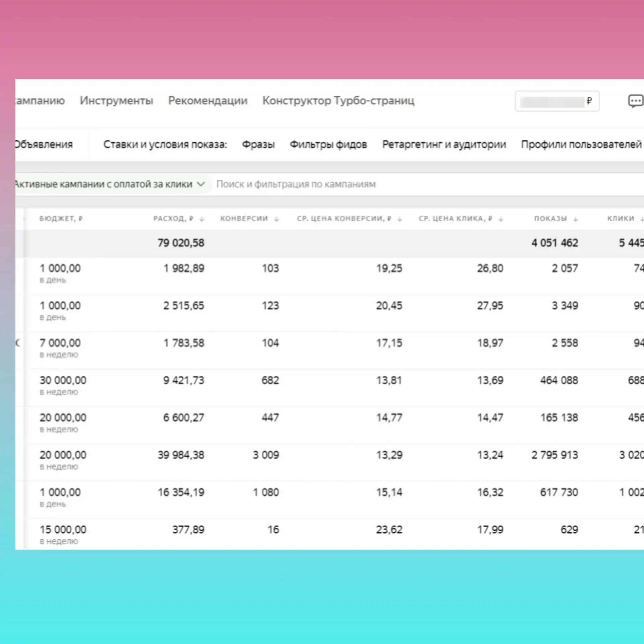Click spend value 377,89

click(x=188, y=530)
